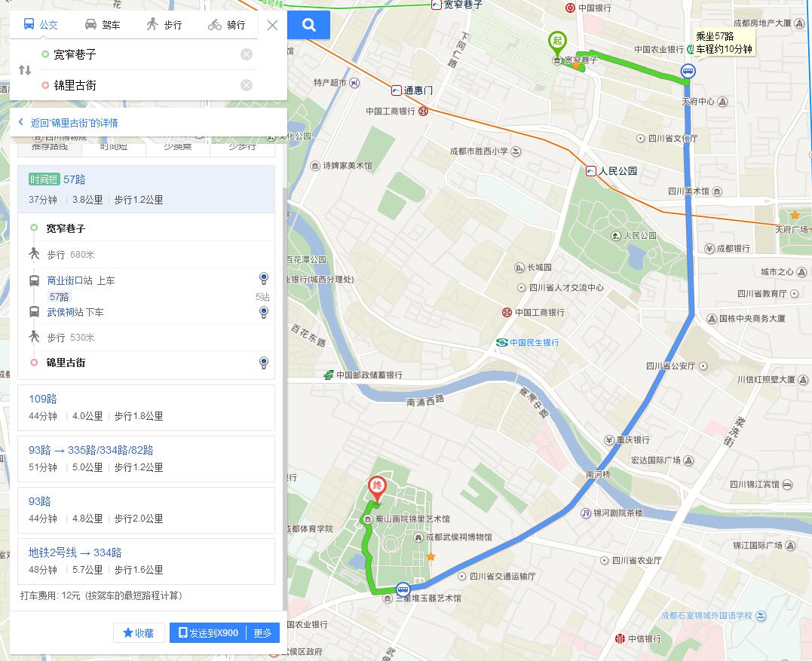The image size is (812, 661).
Task: Expand the 109路 route option
Action: [146, 407]
